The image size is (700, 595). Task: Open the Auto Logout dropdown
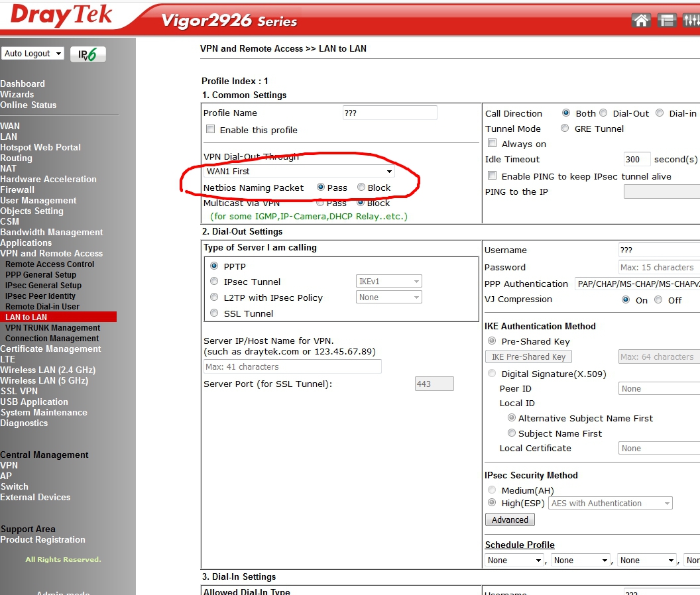coord(32,54)
